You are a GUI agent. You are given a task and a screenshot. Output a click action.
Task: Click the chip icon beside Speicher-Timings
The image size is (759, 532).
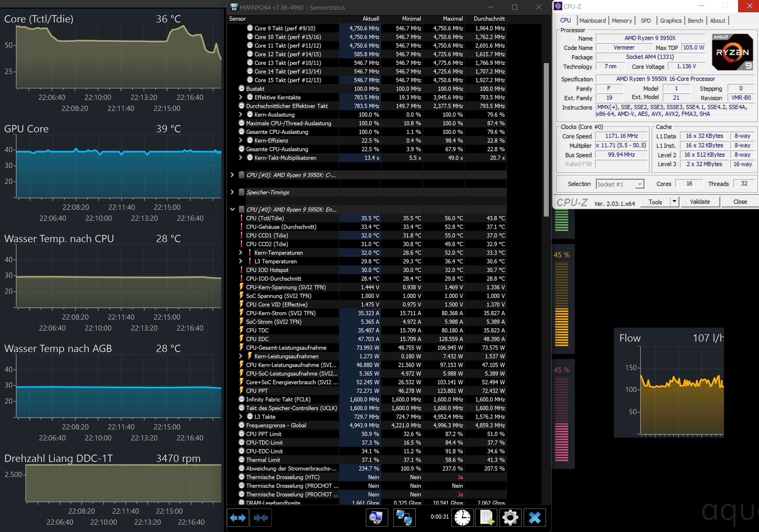[x=242, y=192]
